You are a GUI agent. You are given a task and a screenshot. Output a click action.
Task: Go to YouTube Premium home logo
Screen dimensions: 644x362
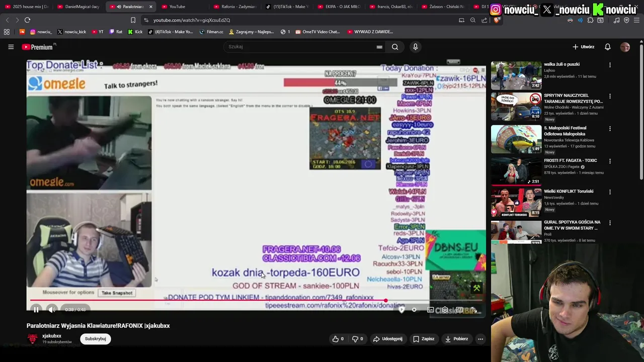pos(39,47)
